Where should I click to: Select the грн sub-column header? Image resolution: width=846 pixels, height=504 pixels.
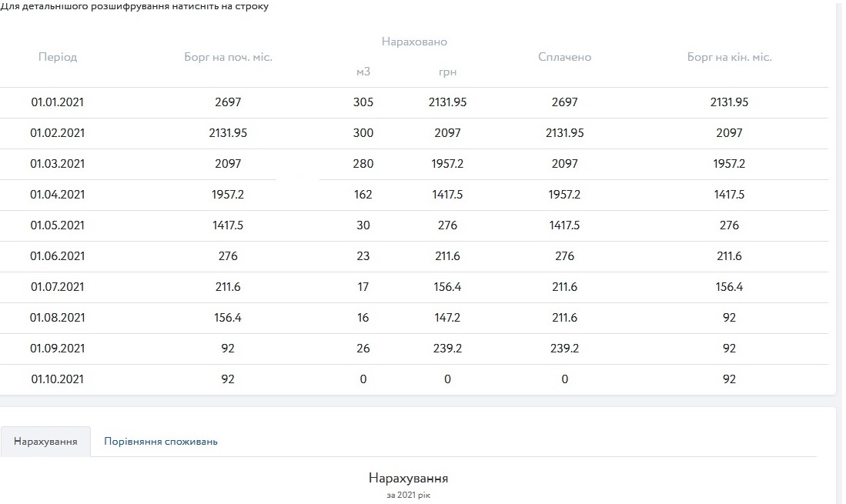[x=447, y=72]
